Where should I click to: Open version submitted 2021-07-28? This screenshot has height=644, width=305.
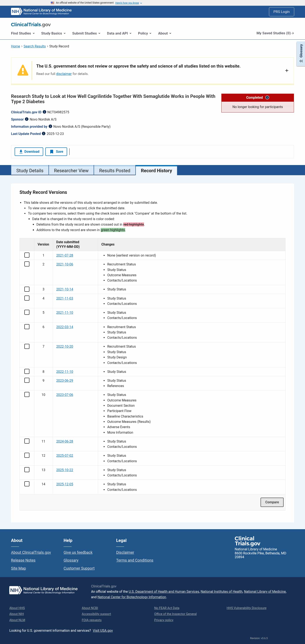(65, 255)
